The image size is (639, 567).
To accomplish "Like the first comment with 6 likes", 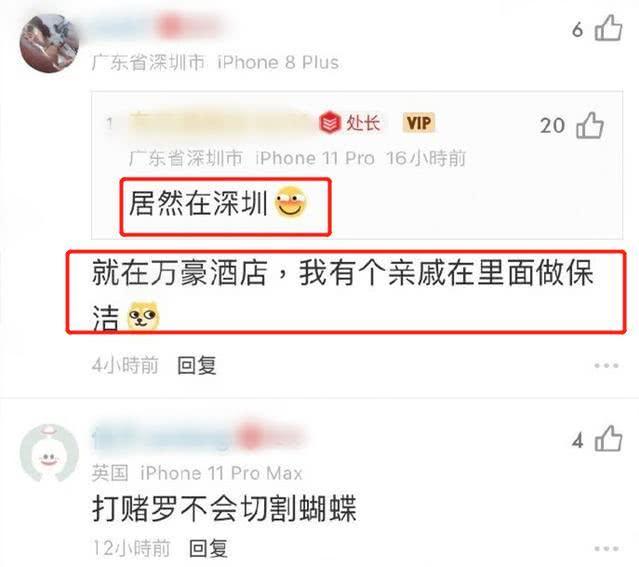I will pos(608,28).
